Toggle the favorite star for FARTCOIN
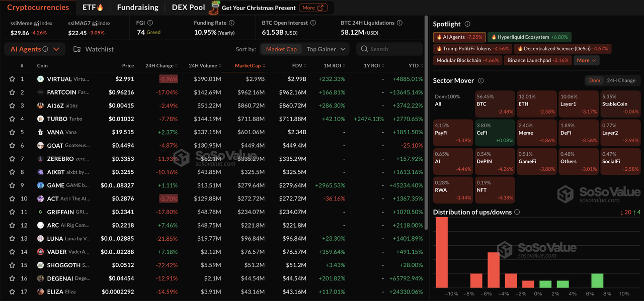This screenshot has height=301, width=644. [x=12, y=92]
